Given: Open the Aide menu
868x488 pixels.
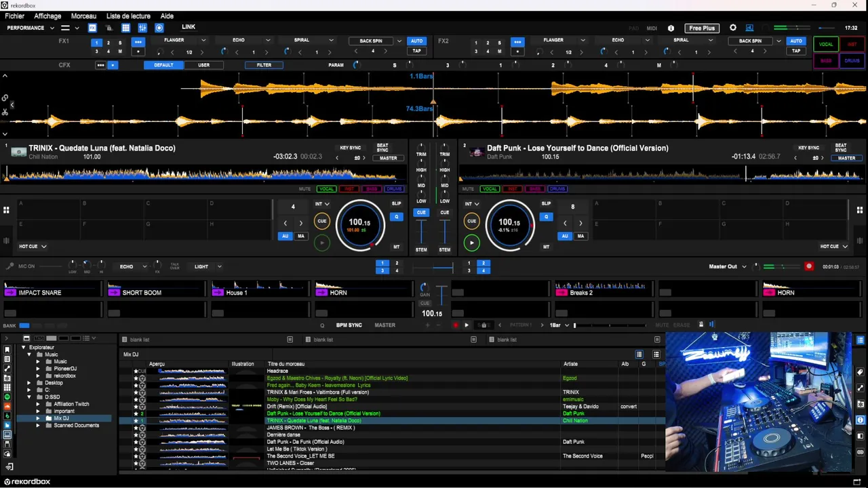Looking at the screenshot, I should click(x=167, y=16).
